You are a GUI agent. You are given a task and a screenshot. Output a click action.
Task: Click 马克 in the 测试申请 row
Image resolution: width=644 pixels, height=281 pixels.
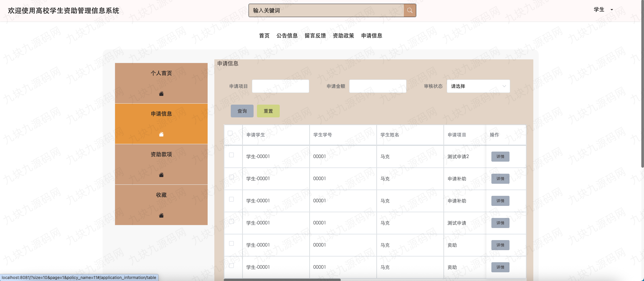(x=385, y=223)
